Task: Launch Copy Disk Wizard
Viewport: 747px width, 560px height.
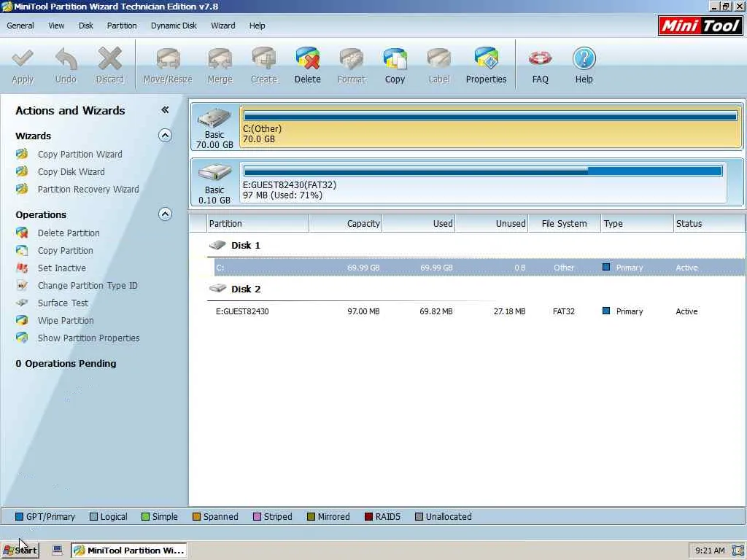Action: pos(71,172)
